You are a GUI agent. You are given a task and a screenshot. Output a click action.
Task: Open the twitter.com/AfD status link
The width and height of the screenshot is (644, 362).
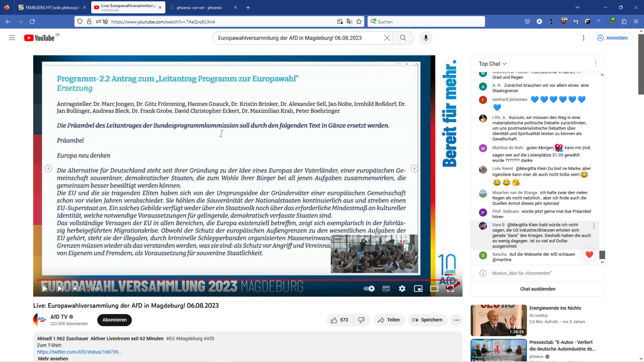79,352
